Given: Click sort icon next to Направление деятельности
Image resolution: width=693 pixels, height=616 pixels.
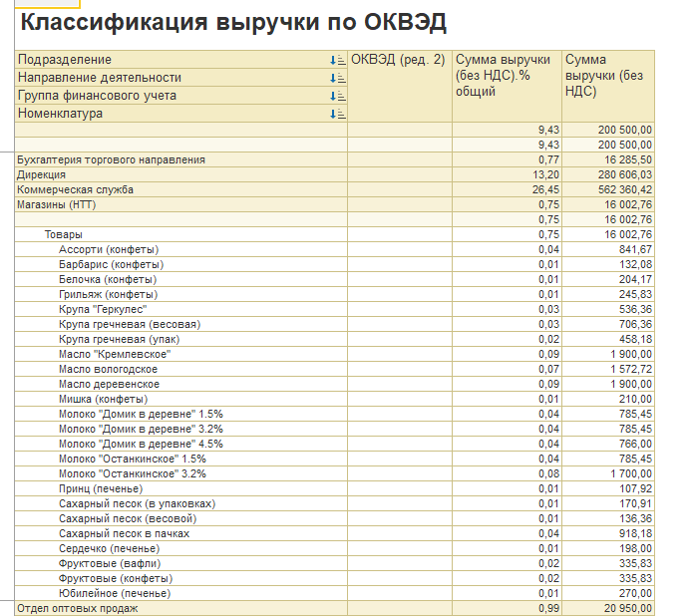Looking at the screenshot, I should click(336, 78).
